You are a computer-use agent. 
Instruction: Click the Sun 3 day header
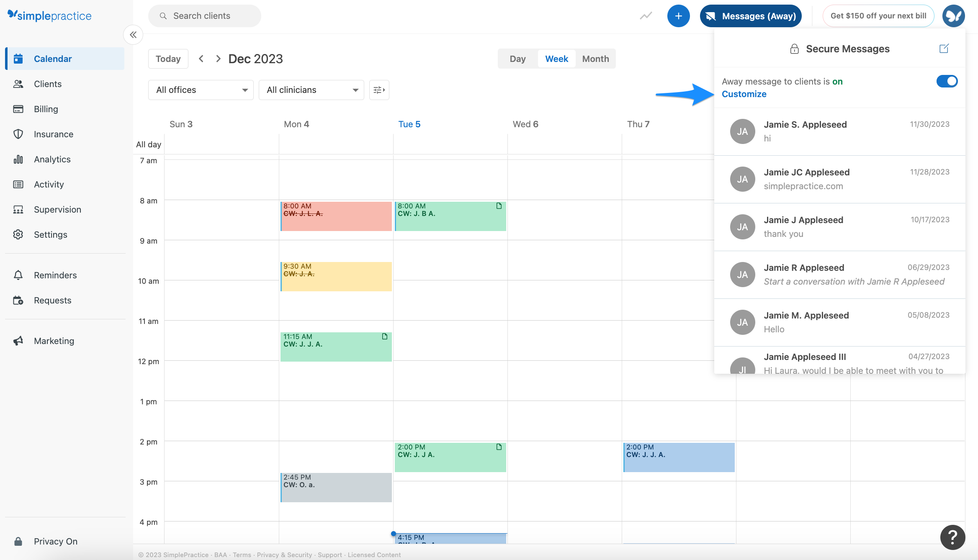coord(181,124)
